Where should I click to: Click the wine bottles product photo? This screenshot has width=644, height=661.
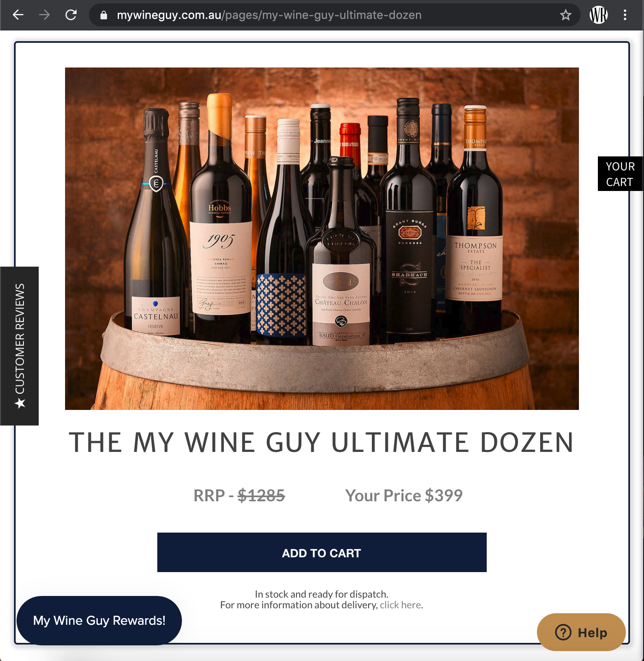[x=322, y=239]
